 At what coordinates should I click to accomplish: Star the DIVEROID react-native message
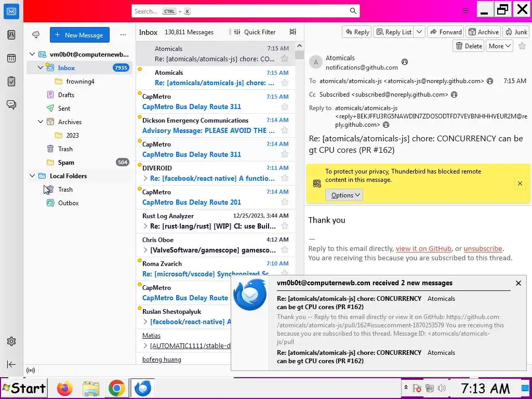285,178
